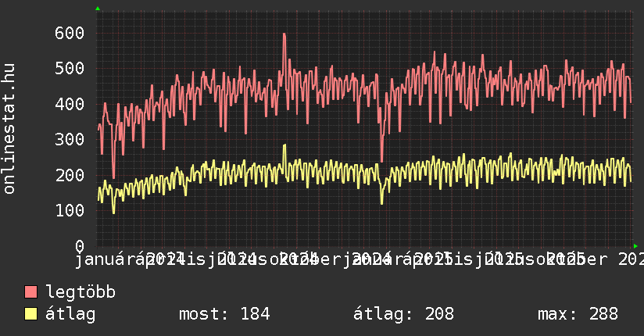
Task: Select the 200 y-axis label
Action: [x=70, y=175]
